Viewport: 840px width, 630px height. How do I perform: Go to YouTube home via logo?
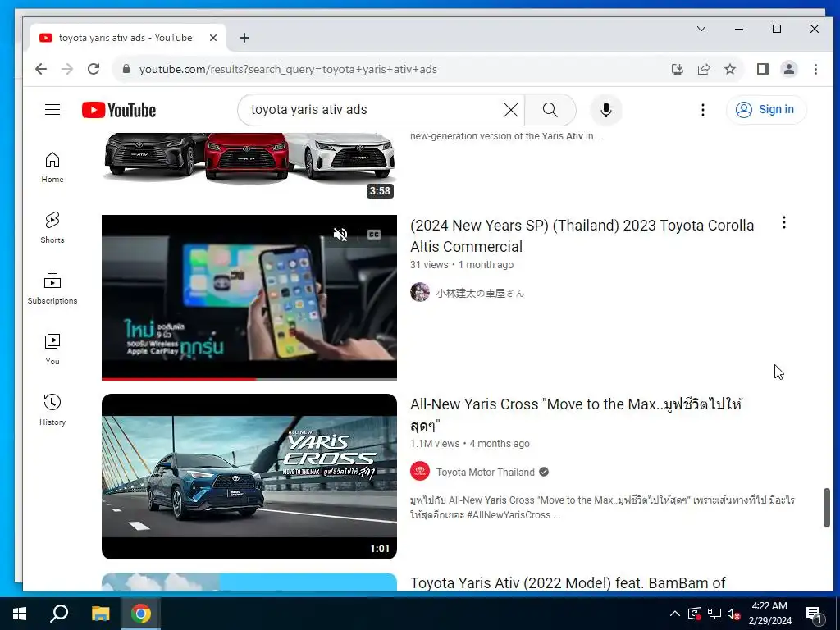coord(119,110)
